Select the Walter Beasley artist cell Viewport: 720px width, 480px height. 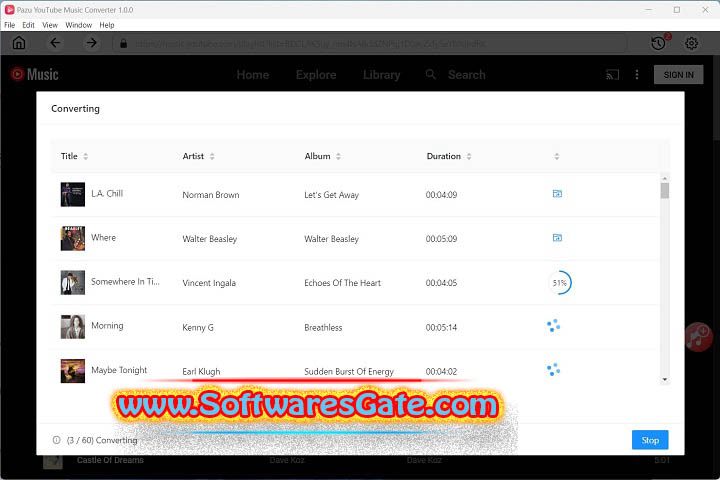[210, 239]
